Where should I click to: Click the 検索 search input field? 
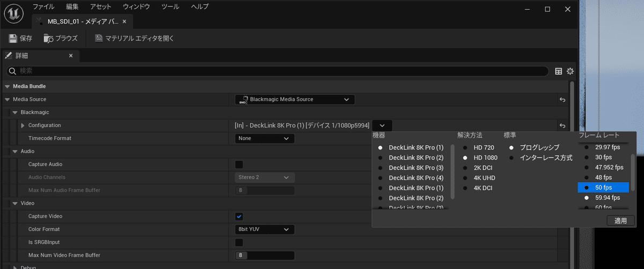[x=277, y=71]
